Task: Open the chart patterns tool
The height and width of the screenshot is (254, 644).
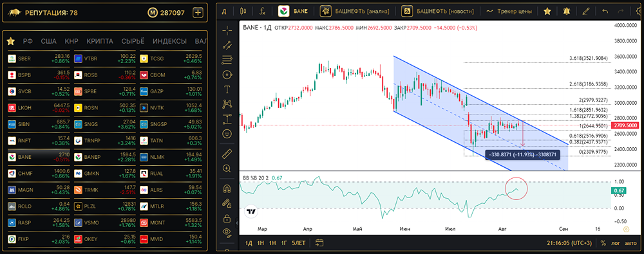Action: pos(227,104)
